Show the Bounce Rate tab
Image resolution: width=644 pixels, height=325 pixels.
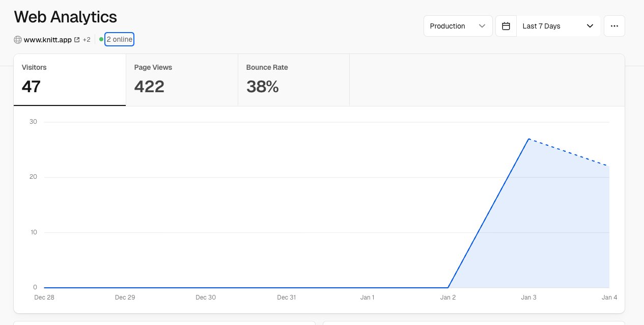click(x=293, y=80)
